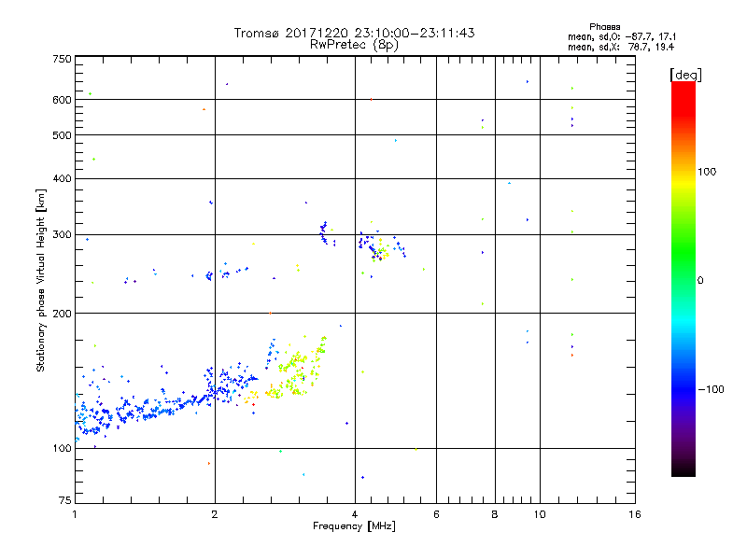
Task: Click the y-axis tick label '75'
Action: click(x=65, y=500)
